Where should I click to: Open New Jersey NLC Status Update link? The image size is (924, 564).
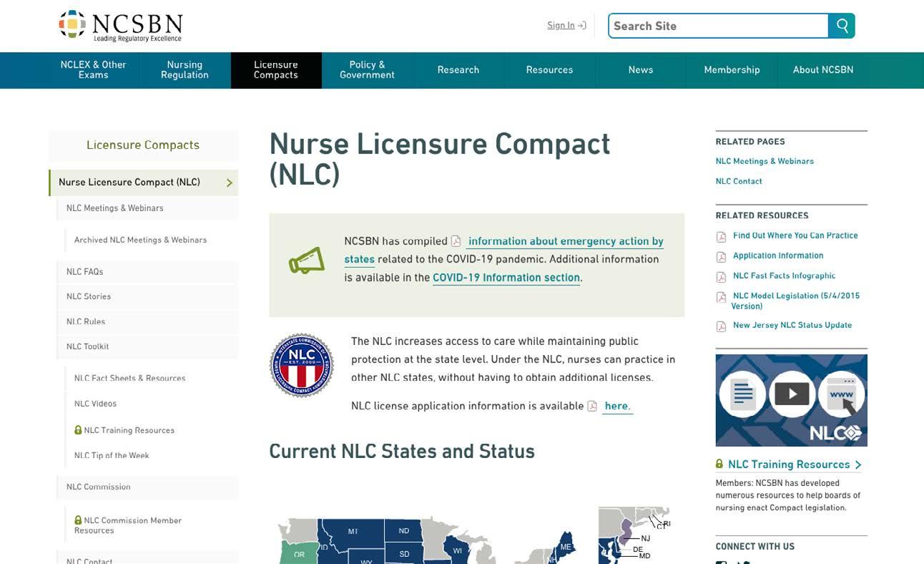click(x=792, y=325)
